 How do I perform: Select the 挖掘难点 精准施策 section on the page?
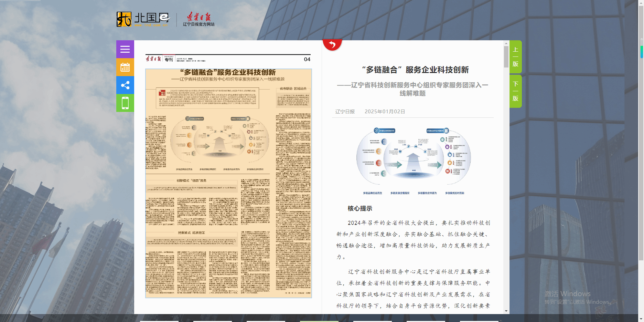point(192,233)
